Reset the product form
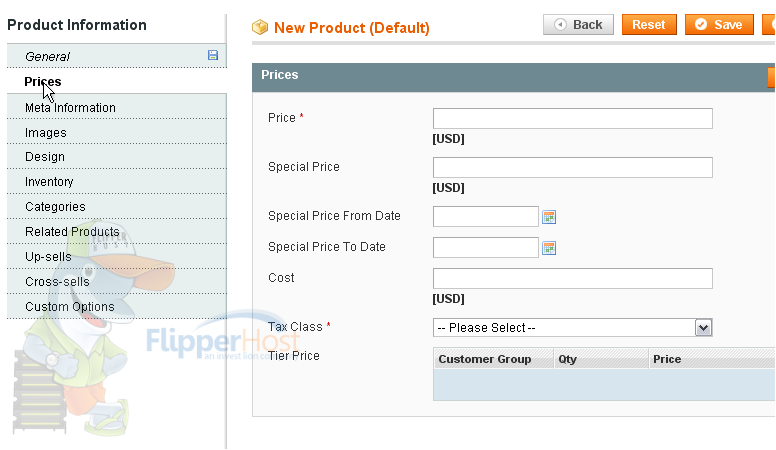This screenshot has width=776, height=450. 649,24
